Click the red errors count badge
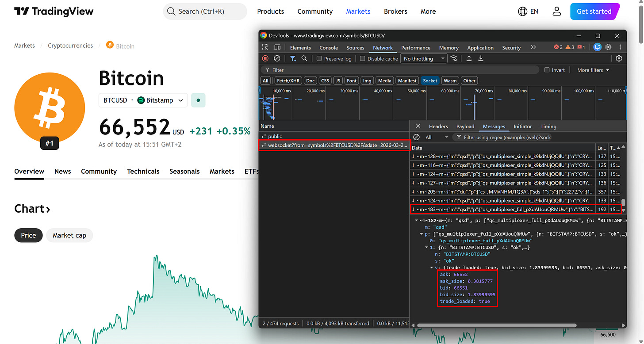Viewport: 644px width, 344px height. click(558, 47)
